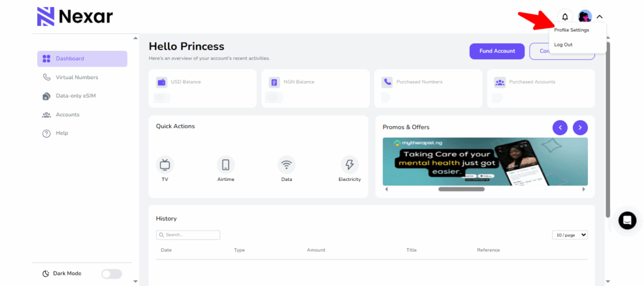Open Virtual Numbers in sidebar
Screen dimensions: 644x286
click(x=77, y=77)
